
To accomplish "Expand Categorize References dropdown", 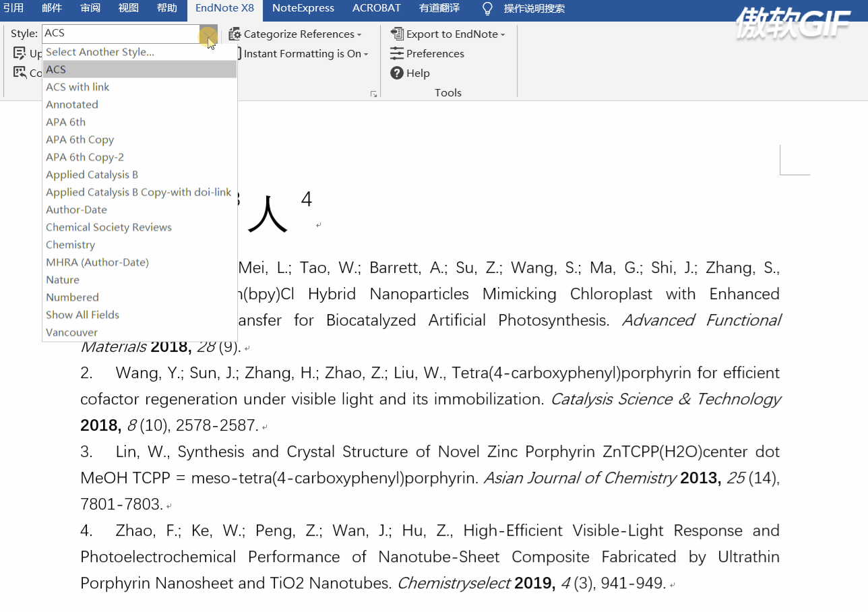I will pyautogui.click(x=359, y=34).
